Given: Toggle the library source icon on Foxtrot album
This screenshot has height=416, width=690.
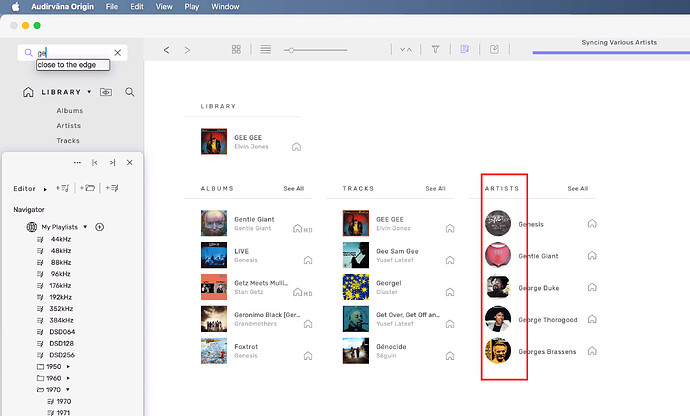Looking at the screenshot, I should 308,356.
